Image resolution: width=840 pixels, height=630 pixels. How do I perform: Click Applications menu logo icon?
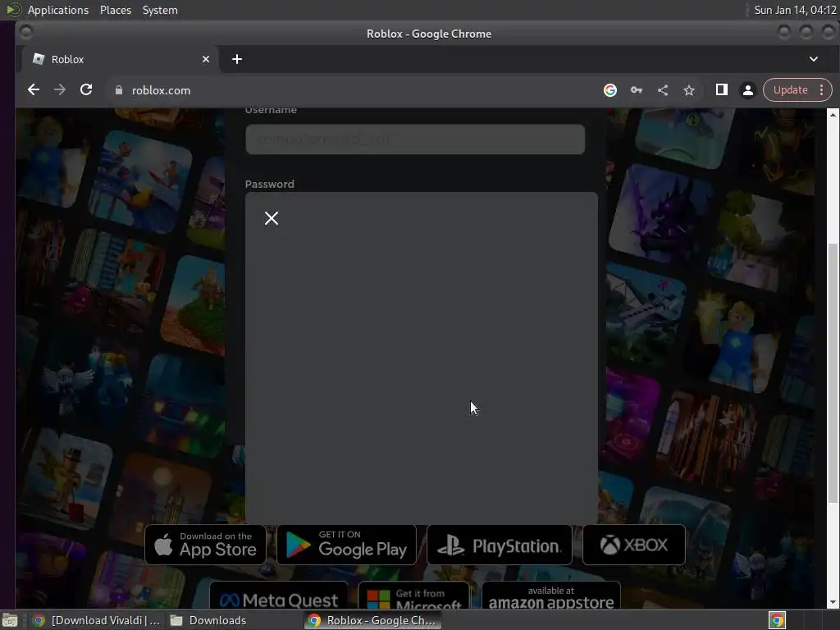point(13,10)
